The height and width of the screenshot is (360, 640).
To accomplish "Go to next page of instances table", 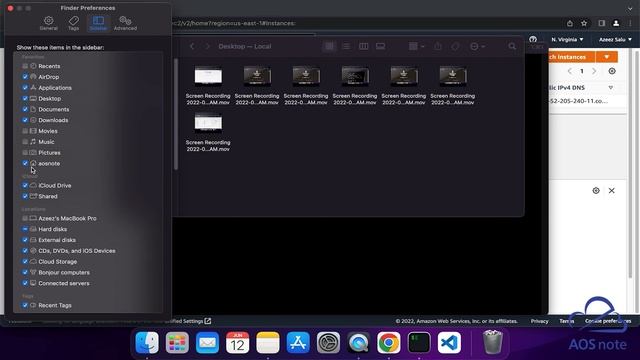I will [x=594, y=71].
